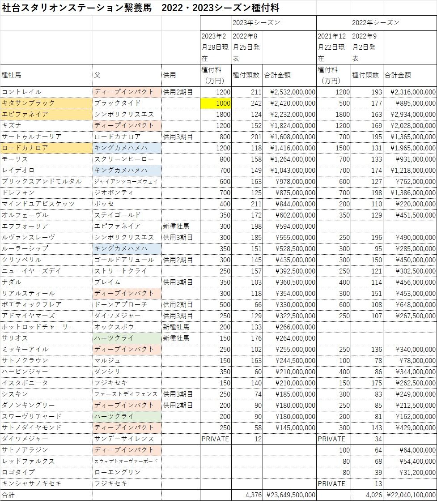Click the sire cell スクリーンヒーロー
The image size is (437, 504).
(x=127, y=159)
